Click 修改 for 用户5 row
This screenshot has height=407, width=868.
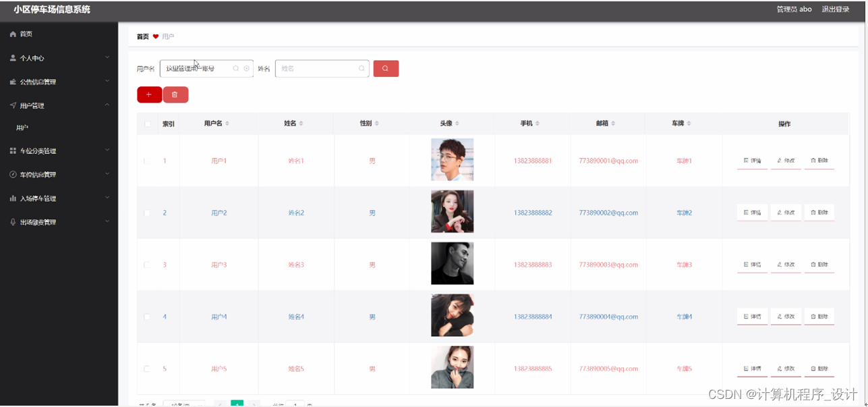[786, 369]
